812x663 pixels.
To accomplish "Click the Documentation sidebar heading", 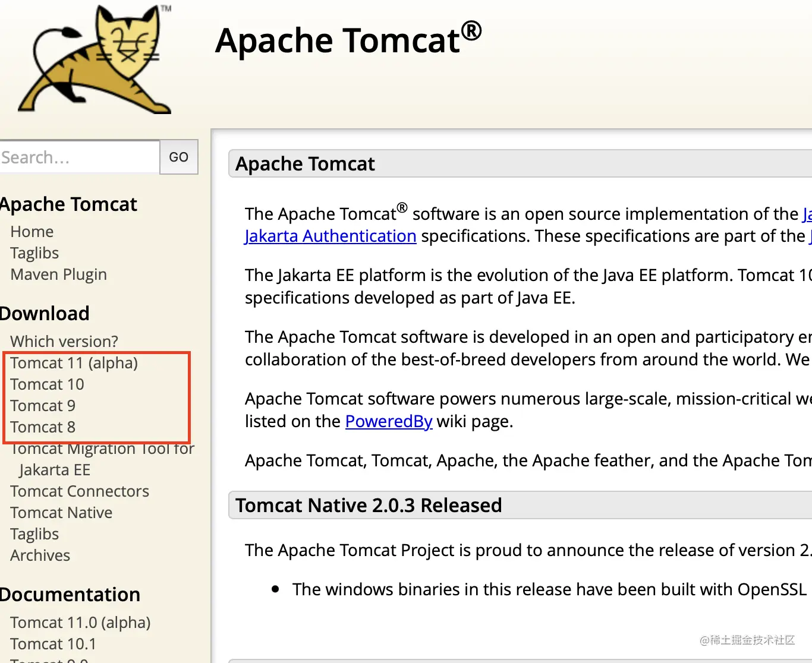I will pos(70,595).
